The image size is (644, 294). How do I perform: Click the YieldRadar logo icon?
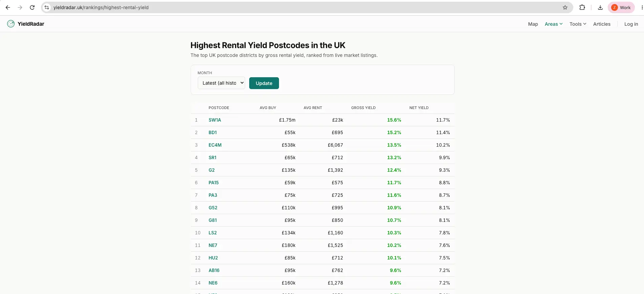[x=11, y=24]
